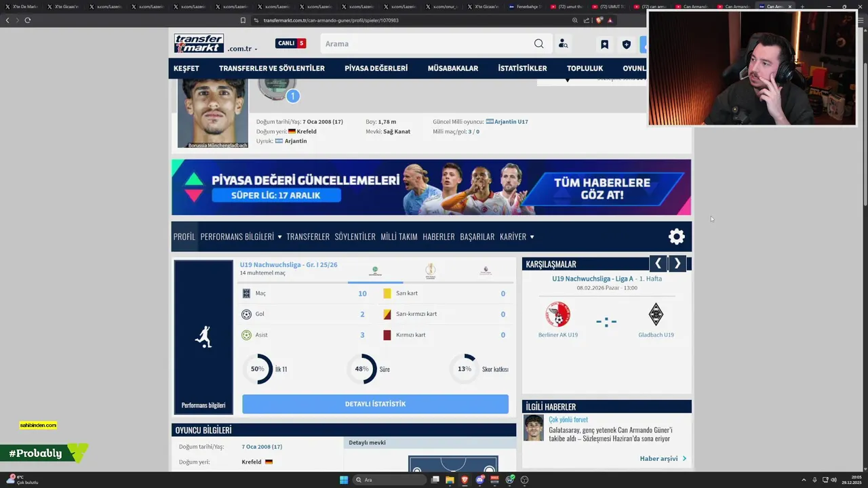Click the Sarı-kırmızı kart icon
The width and height of the screenshot is (868, 488).
point(387,314)
